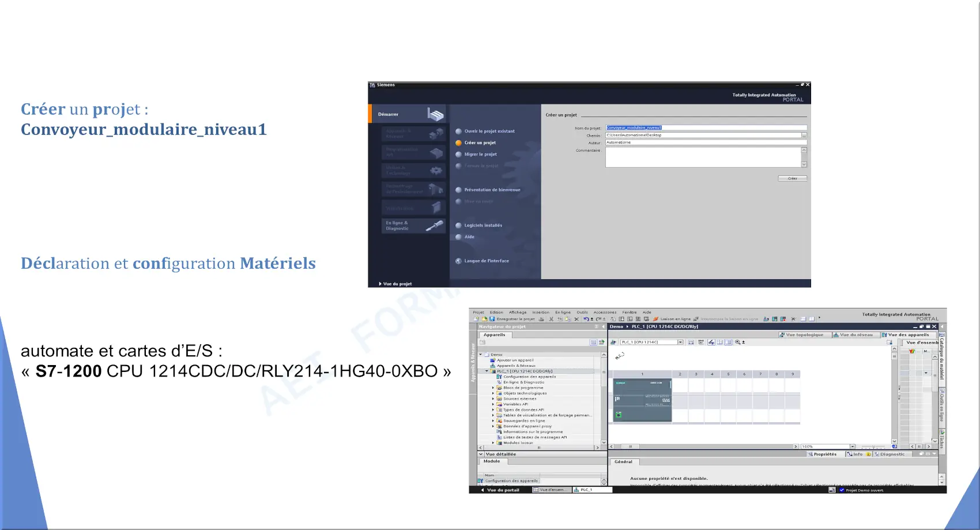This screenshot has width=980, height=530.
Task: Click the Configuration des appareils tree icon
Action: [499, 377]
